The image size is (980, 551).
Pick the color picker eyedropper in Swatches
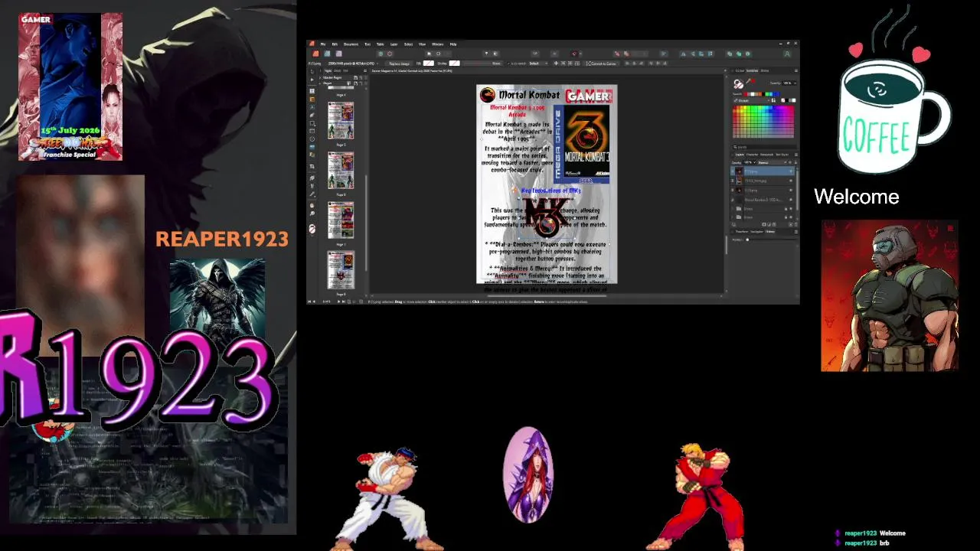(x=748, y=80)
